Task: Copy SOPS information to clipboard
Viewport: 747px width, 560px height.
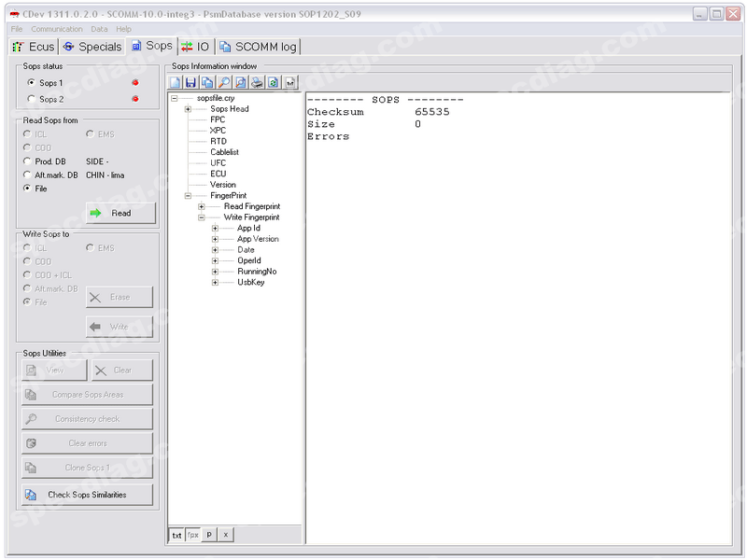Action: 205,83
